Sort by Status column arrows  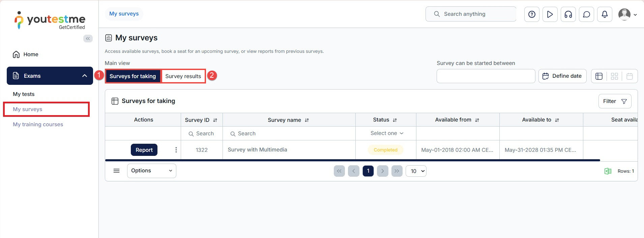tap(395, 120)
